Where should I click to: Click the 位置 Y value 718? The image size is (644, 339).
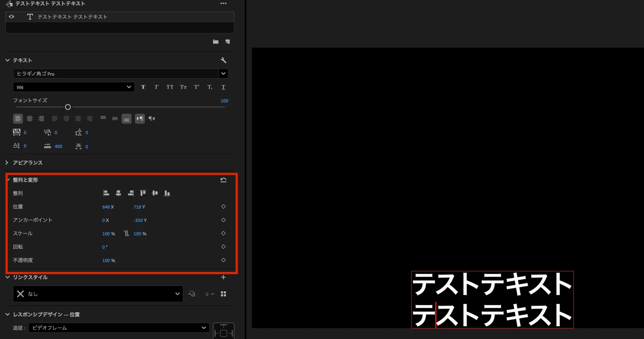pos(137,207)
